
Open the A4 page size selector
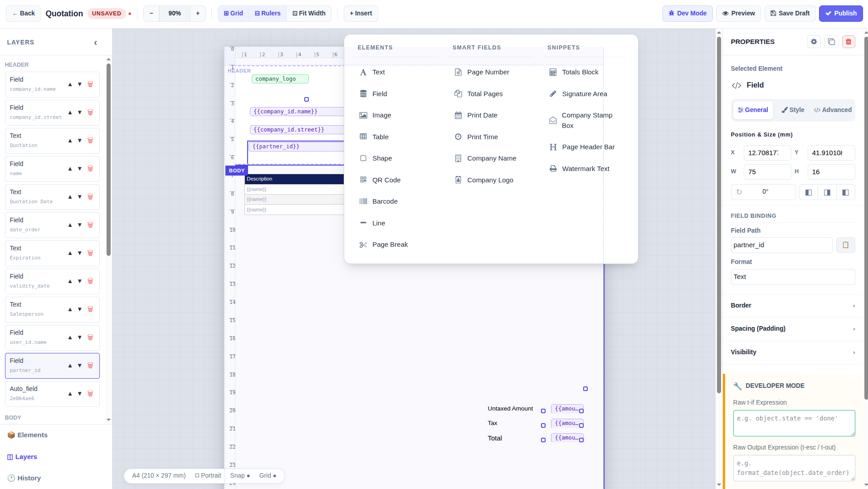point(159,475)
